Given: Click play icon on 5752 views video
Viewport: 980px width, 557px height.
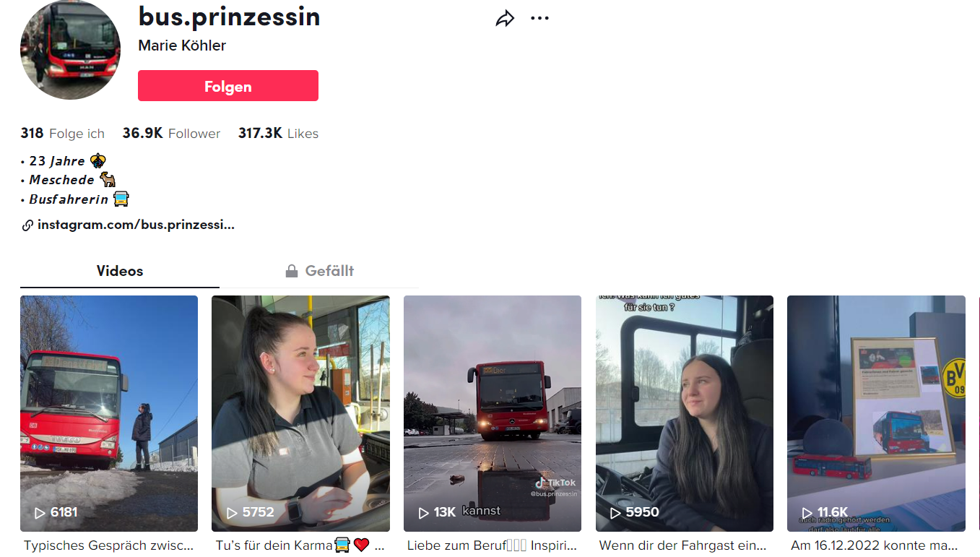Looking at the screenshot, I should (x=232, y=512).
